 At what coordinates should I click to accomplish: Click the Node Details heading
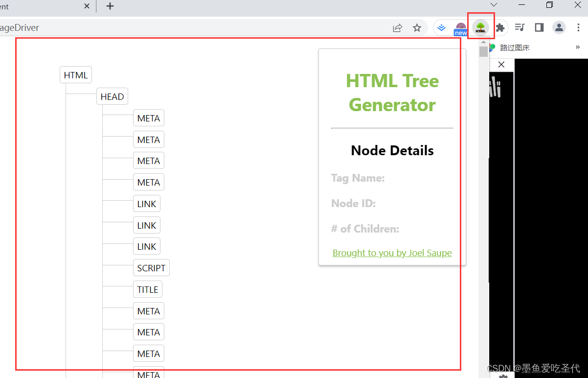392,150
